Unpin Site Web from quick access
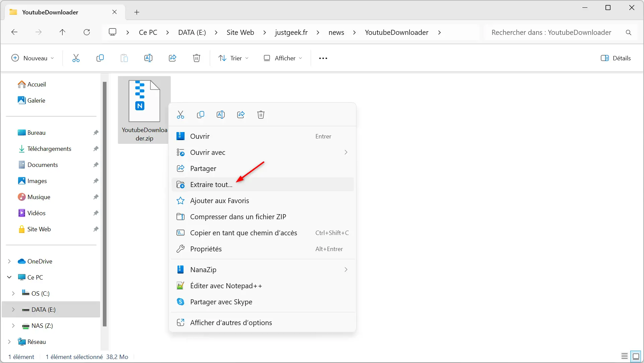The width and height of the screenshot is (644, 363). click(x=96, y=229)
